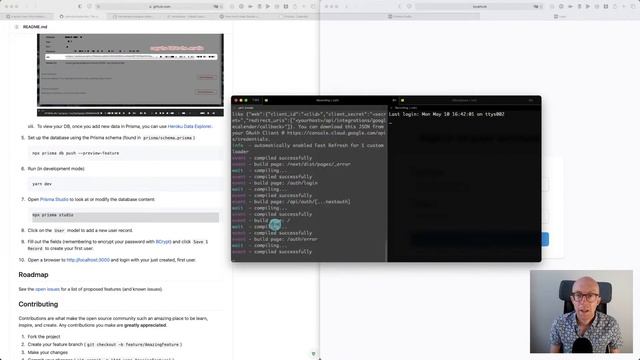
Task: Select the second tab in the localhost browser window
Action: click(x=560, y=17)
